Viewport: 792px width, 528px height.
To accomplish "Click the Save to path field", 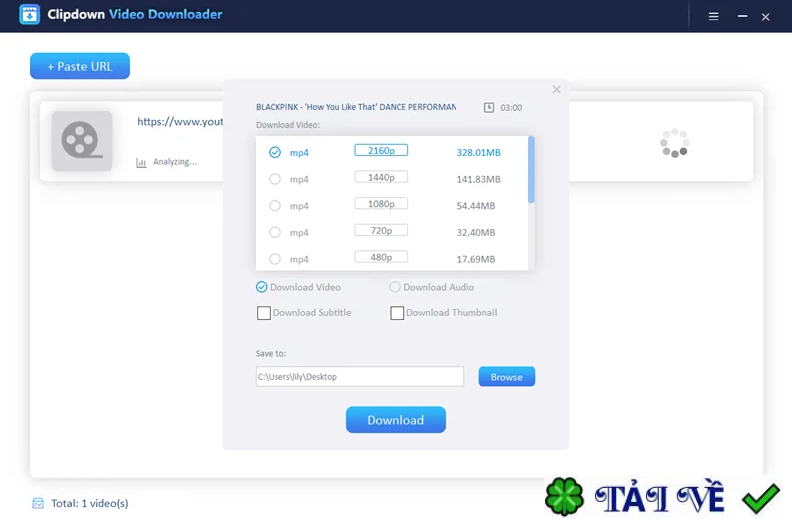I will (x=360, y=376).
